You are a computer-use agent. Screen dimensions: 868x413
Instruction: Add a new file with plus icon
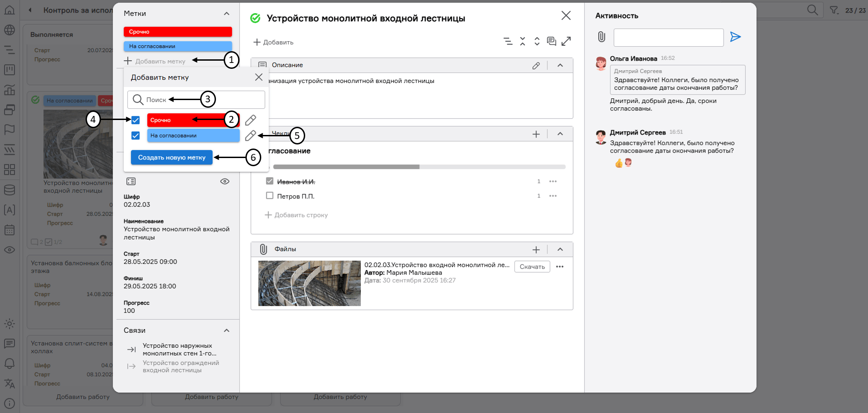[536, 250]
